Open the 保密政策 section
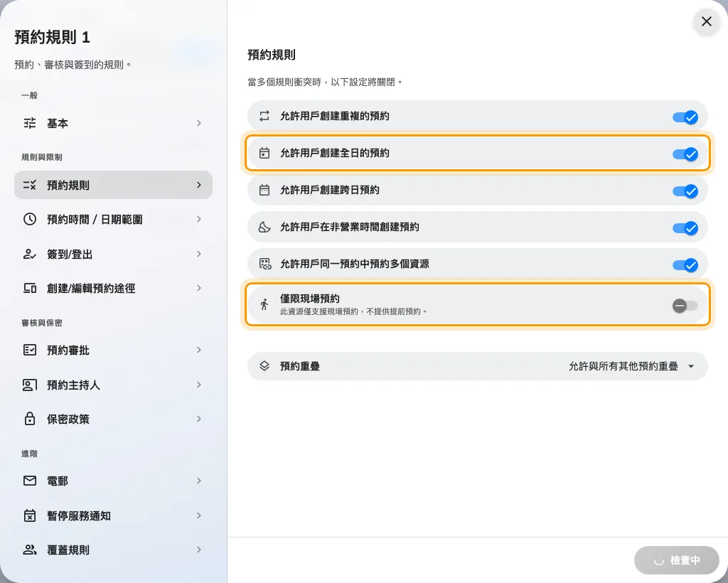728x583 pixels. 113,419
